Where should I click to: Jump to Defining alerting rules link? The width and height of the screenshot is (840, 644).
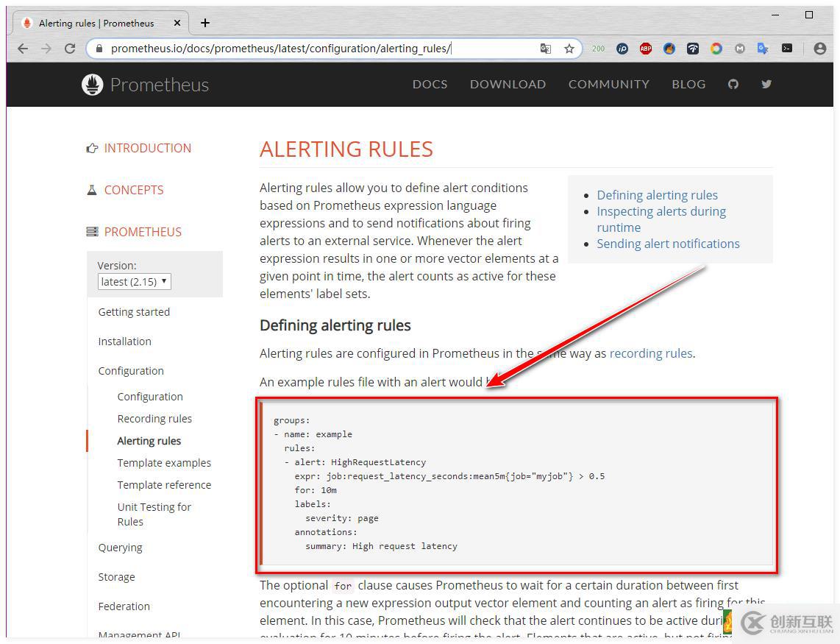point(658,195)
